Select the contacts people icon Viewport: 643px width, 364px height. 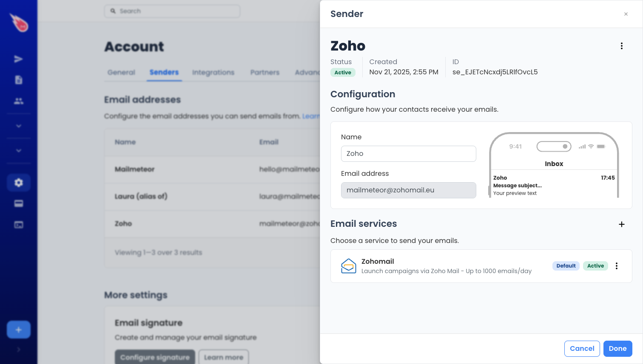18,101
